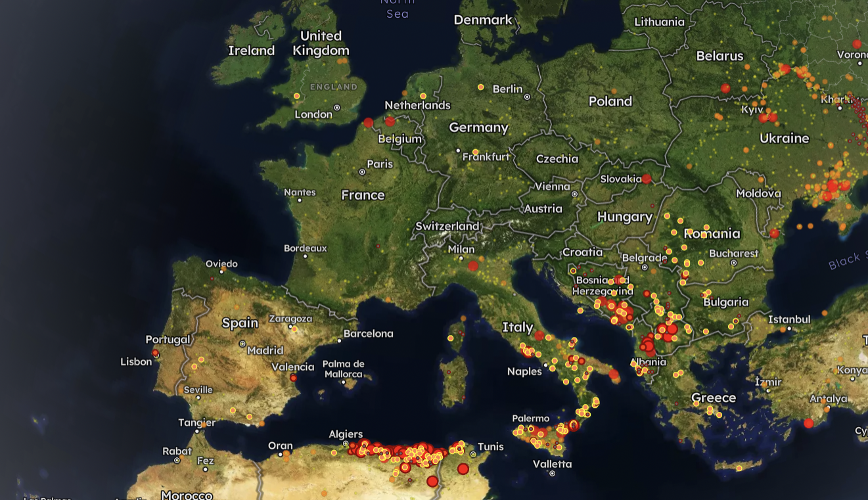Select the Slovakia label
The image size is (868, 500).
(x=621, y=179)
